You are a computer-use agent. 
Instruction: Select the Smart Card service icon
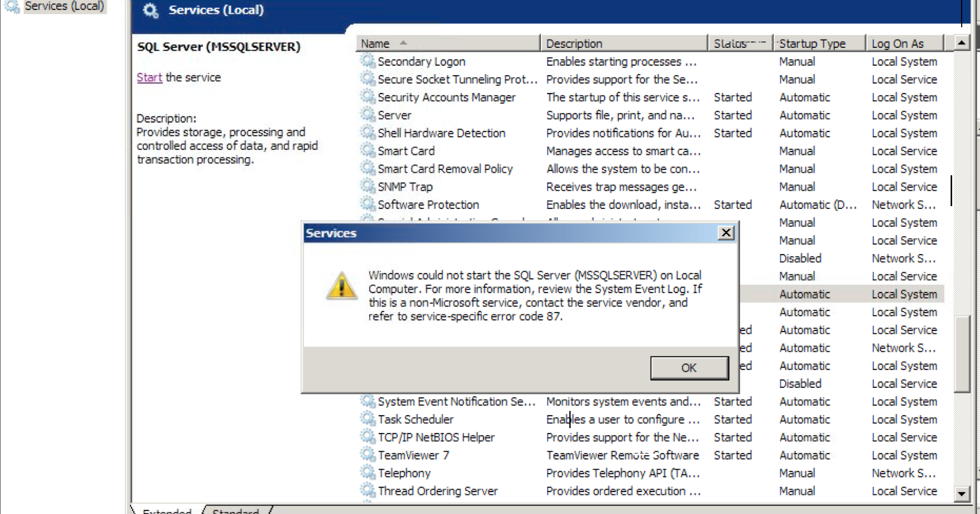click(x=368, y=150)
